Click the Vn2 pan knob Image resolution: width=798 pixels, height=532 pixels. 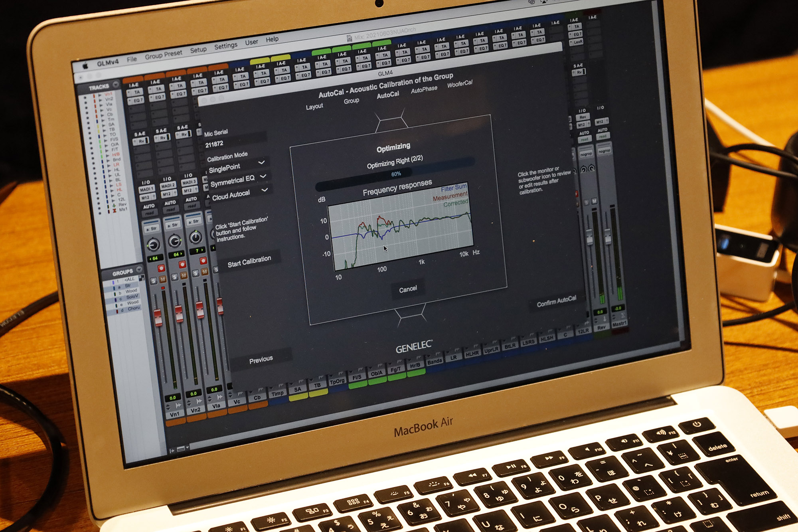(174, 241)
